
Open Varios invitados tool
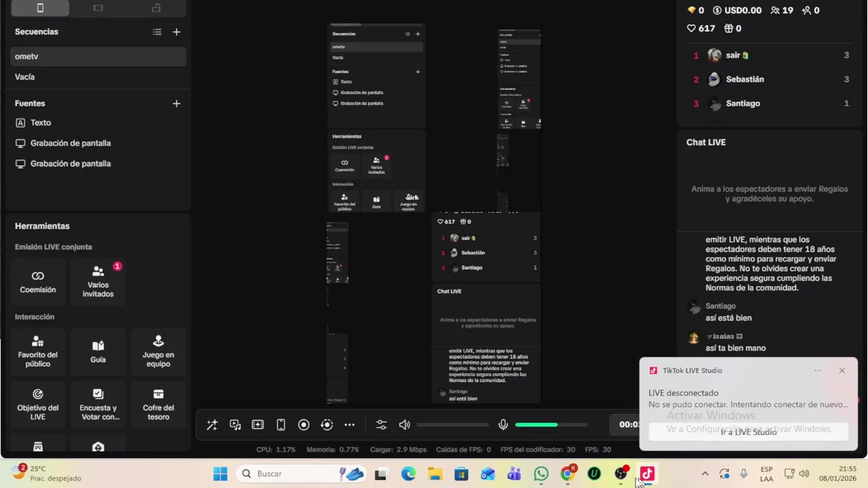click(x=98, y=282)
